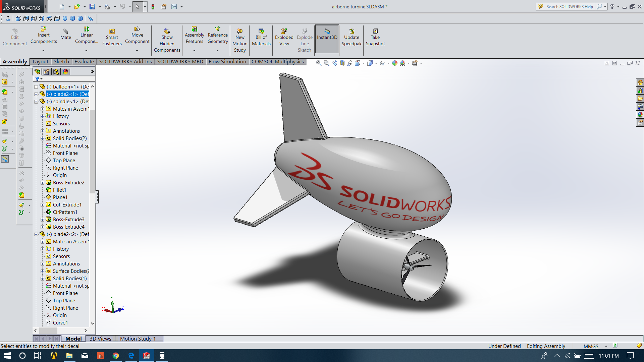Open Display Style dropdown in view toolbar
This screenshot has height=362, width=644.
[376, 63]
